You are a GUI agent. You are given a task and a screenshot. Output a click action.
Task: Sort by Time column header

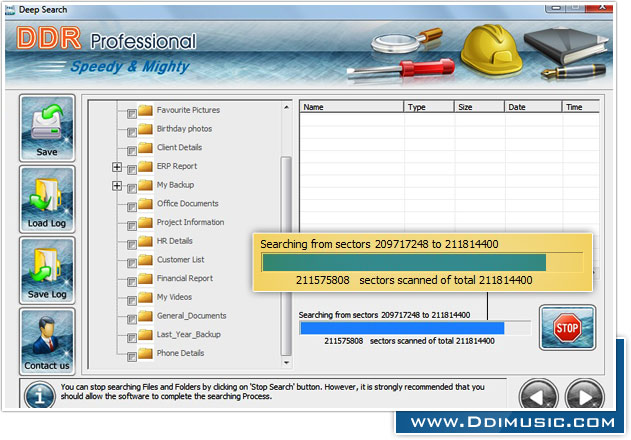pyautogui.click(x=581, y=107)
